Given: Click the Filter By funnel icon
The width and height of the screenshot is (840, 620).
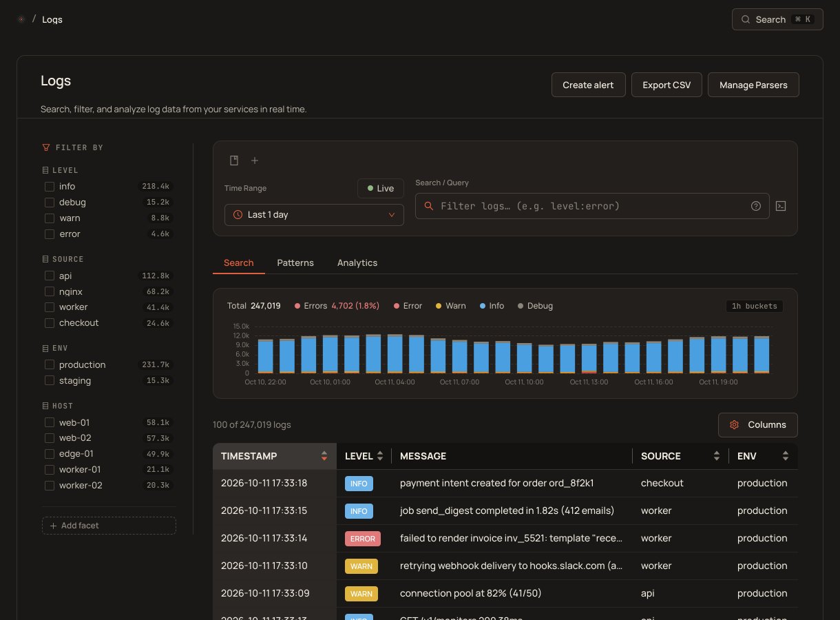Looking at the screenshot, I should click(46, 147).
